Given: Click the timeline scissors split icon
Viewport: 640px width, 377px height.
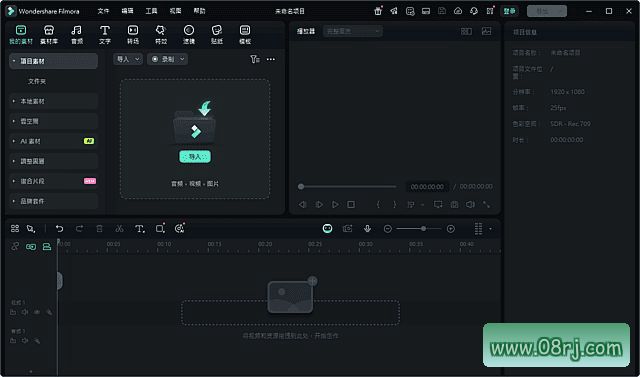Looking at the screenshot, I should (119, 228).
